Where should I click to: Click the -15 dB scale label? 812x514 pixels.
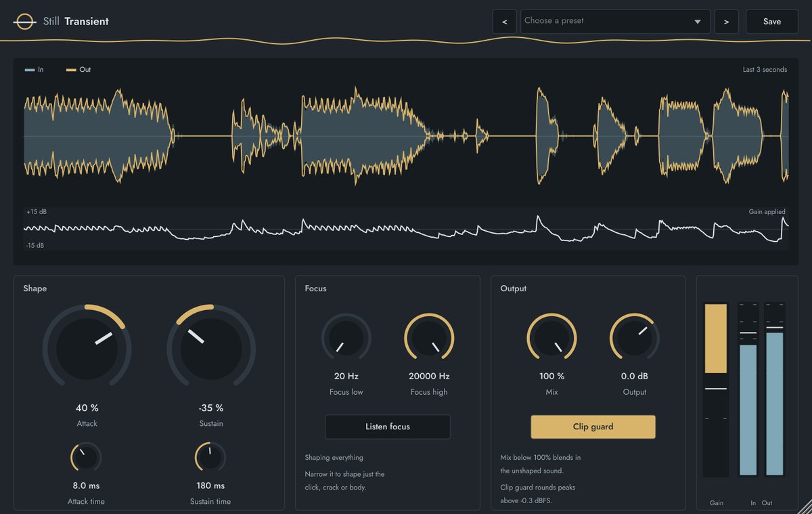point(35,245)
